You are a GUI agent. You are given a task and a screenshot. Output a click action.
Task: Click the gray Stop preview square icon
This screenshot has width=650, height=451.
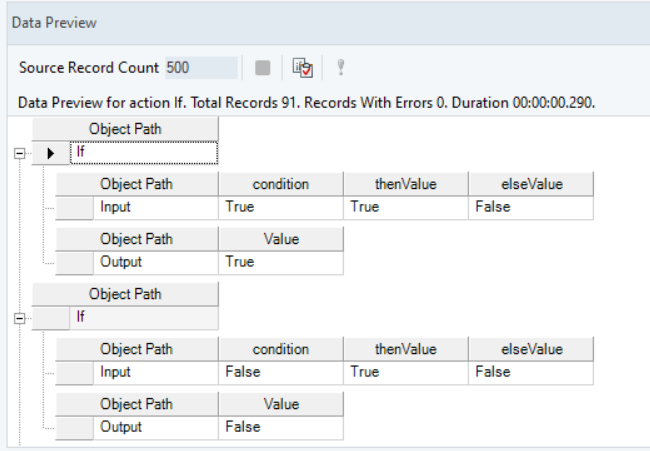(262, 68)
